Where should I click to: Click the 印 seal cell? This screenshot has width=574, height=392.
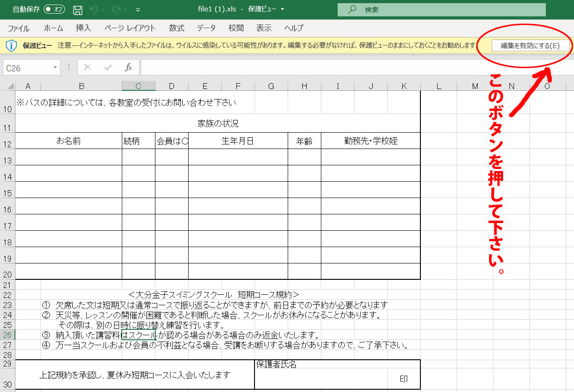(404, 379)
